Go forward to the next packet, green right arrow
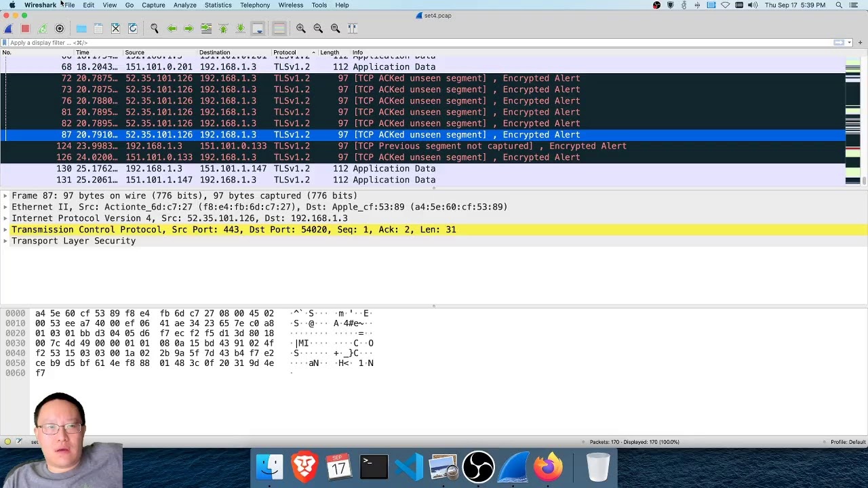Viewport: 868px width, 488px height. (x=189, y=28)
